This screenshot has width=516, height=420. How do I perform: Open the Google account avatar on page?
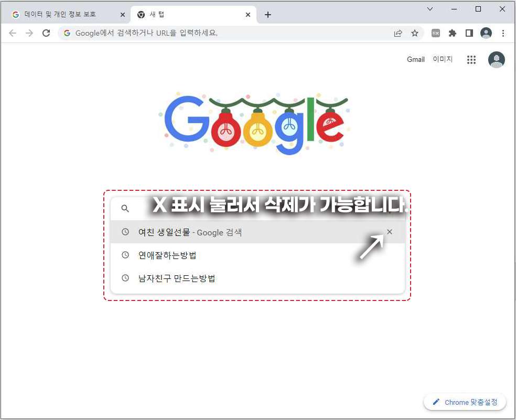point(496,60)
